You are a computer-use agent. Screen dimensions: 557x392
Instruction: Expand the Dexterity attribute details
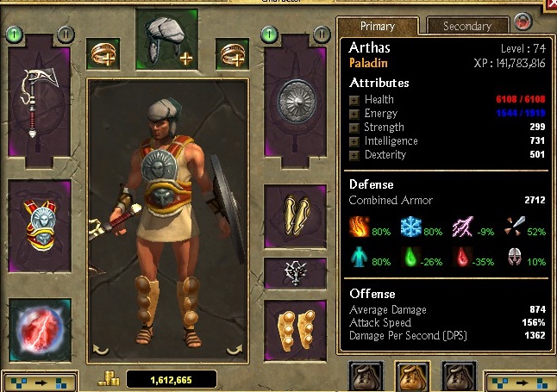pos(354,156)
